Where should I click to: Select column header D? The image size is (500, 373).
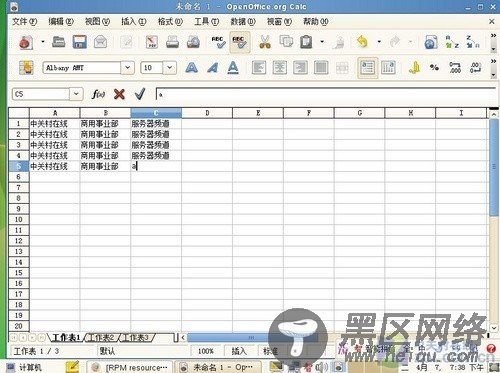click(x=207, y=113)
